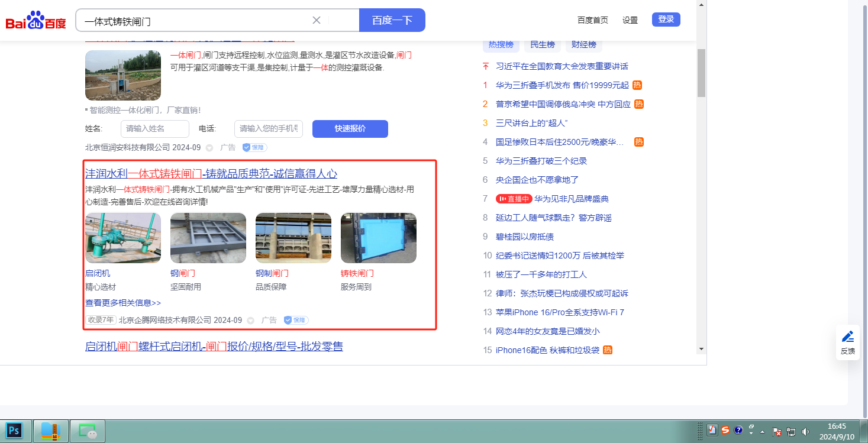Click the 智能测控一体化闸门，厂家直销 text
Image resolution: width=868 pixels, height=443 pixels.
click(x=145, y=110)
